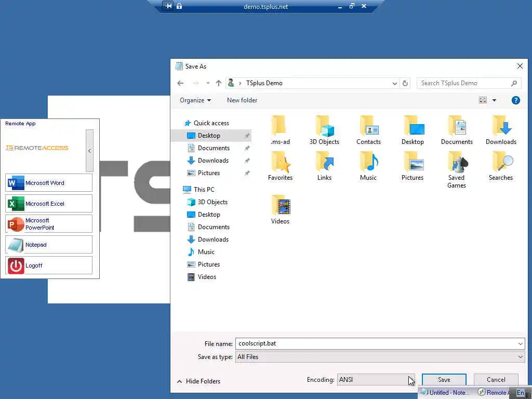Select Desktop under Quick access

tap(209, 136)
